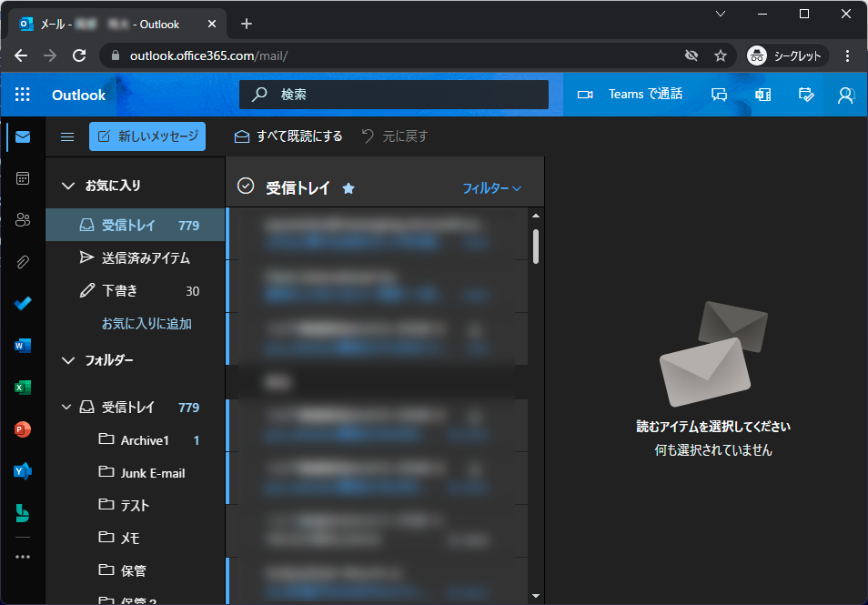Open the Calendar icon in left rail
Screen dimensions: 868x605
tap(23, 178)
